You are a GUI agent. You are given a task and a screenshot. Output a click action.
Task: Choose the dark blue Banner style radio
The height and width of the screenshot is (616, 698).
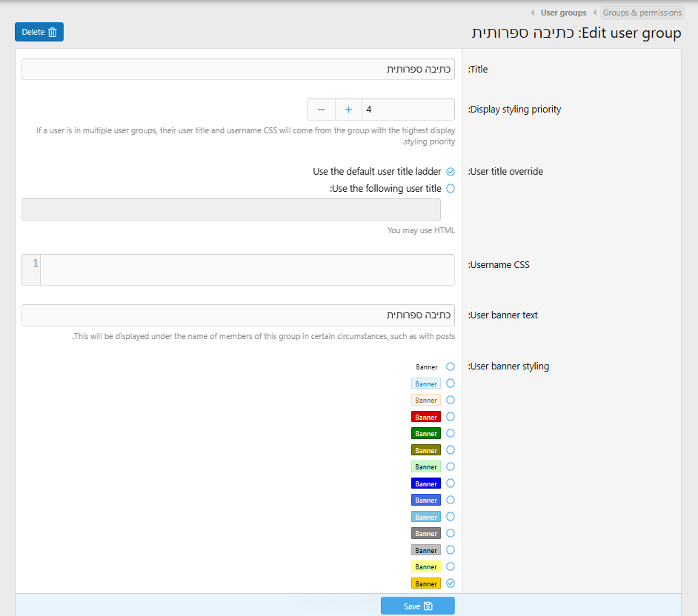(x=451, y=483)
